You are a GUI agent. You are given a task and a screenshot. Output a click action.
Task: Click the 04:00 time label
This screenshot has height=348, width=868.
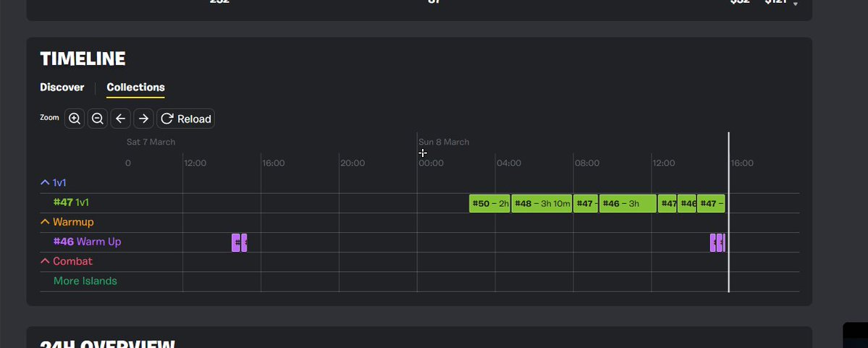click(x=509, y=164)
